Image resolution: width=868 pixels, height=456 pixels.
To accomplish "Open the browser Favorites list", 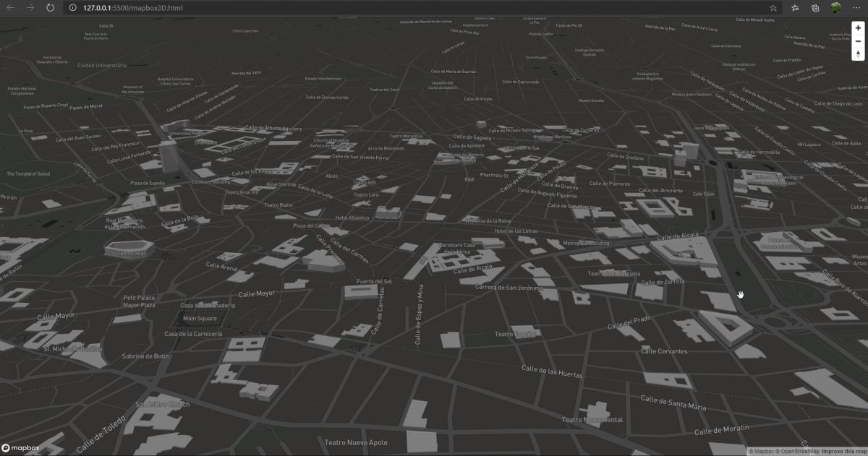I will [x=795, y=7].
